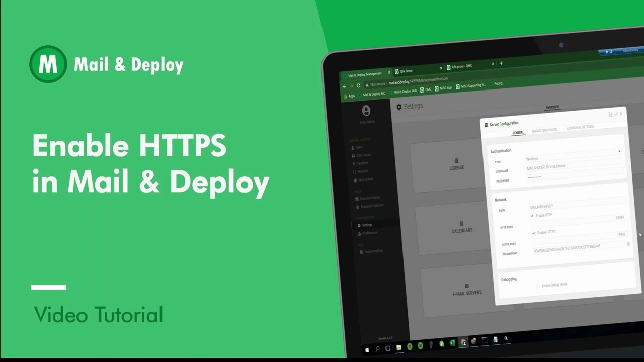Switch to the Additional Settings tab
This screenshot has width=644, height=362.
(x=580, y=128)
